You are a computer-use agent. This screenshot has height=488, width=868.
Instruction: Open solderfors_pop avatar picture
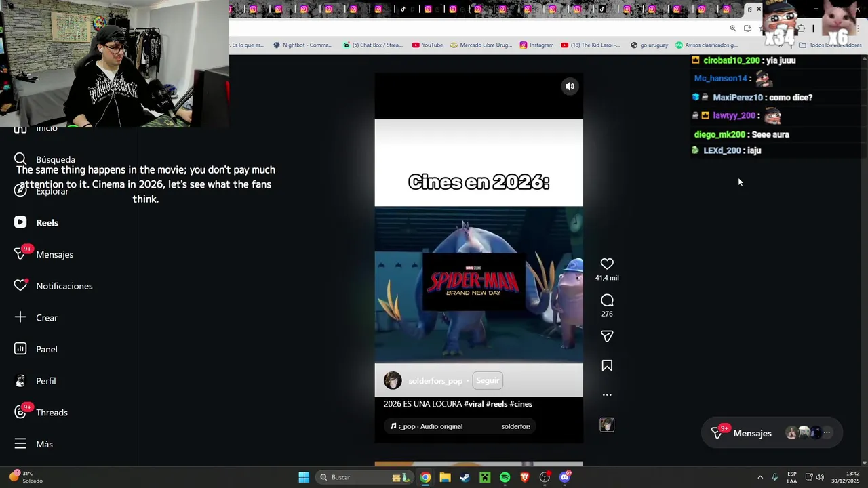[393, 380]
